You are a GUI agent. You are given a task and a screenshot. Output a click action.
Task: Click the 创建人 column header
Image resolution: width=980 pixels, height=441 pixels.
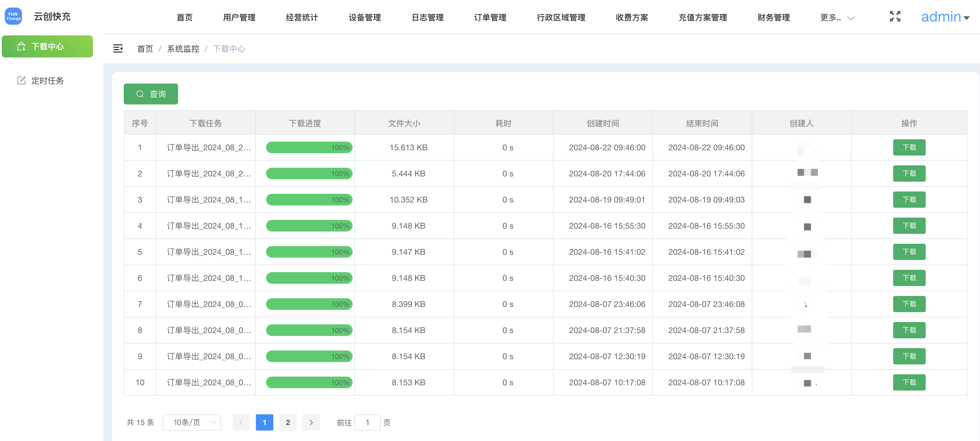tap(801, 123)
